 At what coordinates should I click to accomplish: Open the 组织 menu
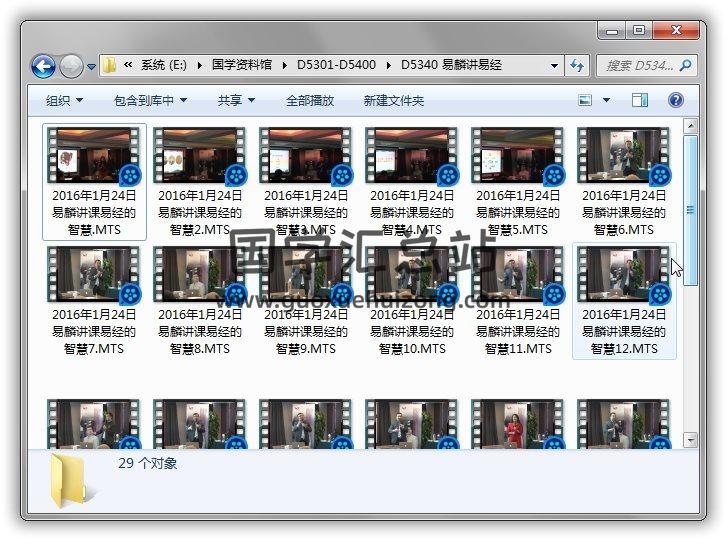pos(64,100)
